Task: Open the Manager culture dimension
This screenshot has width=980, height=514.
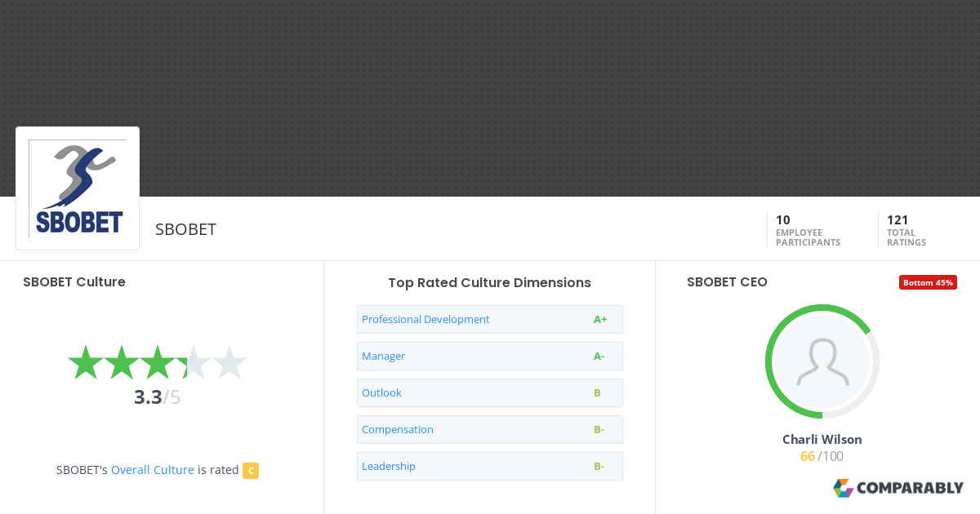Action: (x=383, y=357)
